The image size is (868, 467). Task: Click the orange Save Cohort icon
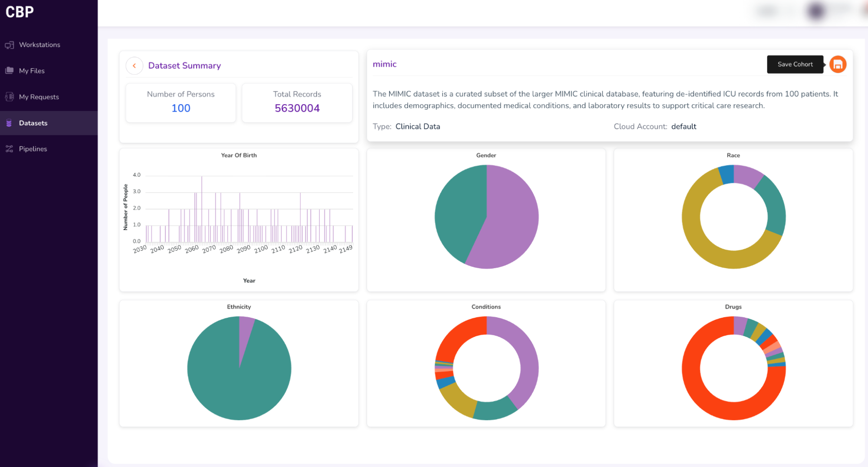pos(838,65)
